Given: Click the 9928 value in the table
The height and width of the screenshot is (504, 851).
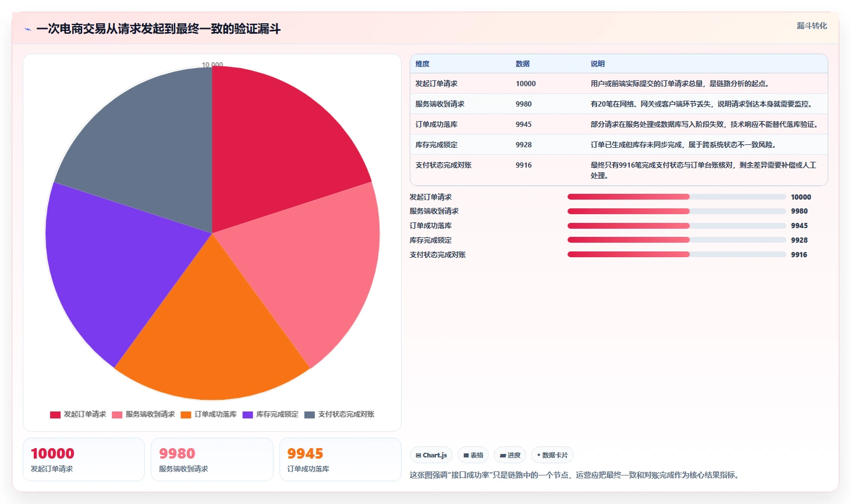Looking at the screenshot, I should point(524,145).
